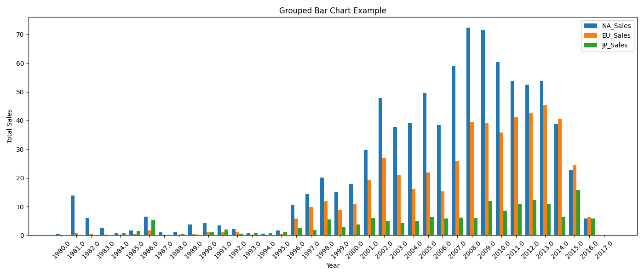This screenshot has height=276, width=644.
Task: Click the orange EU_Sales legend swatch
Action: (x=591, y=36)
